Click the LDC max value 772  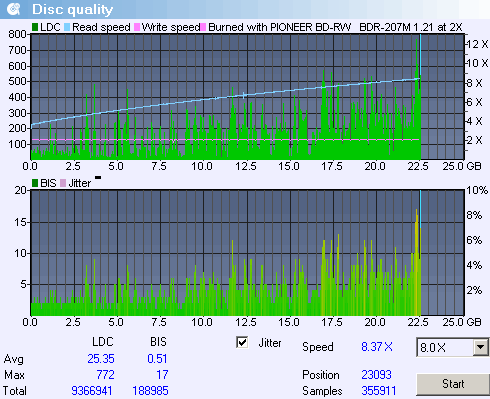click(x=106, y=375)
